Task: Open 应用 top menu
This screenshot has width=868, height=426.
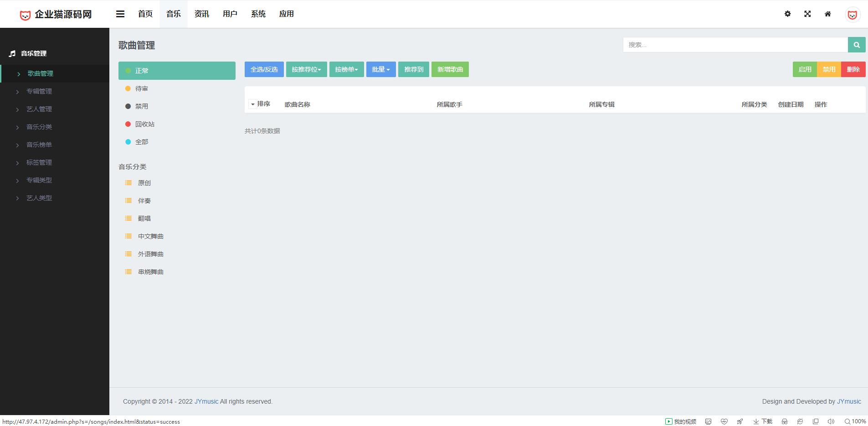Action: [x=287, y=14]
